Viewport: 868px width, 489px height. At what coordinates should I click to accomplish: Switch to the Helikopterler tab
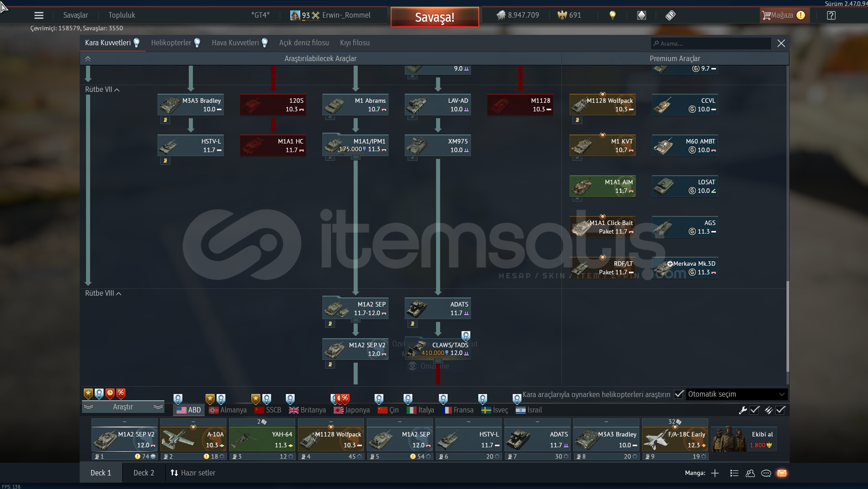pyautogui.click(x=171, y=43)
